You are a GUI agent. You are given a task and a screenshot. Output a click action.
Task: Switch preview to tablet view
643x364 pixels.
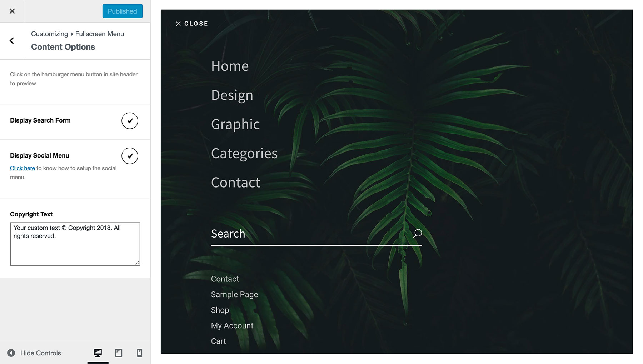click(118, 353)
